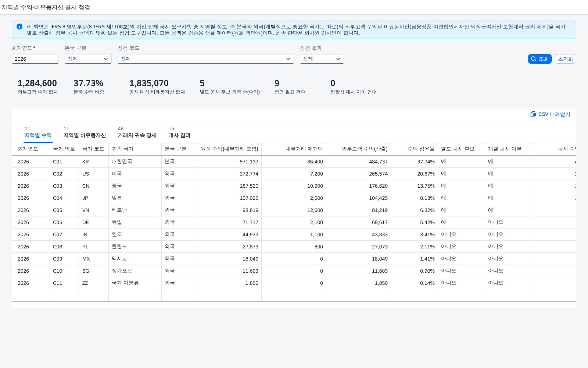Image resolution: width=588 pixels, height=368 pixels.
Task: Select the 싱가포르 country cell
Action: coord(135,271)
